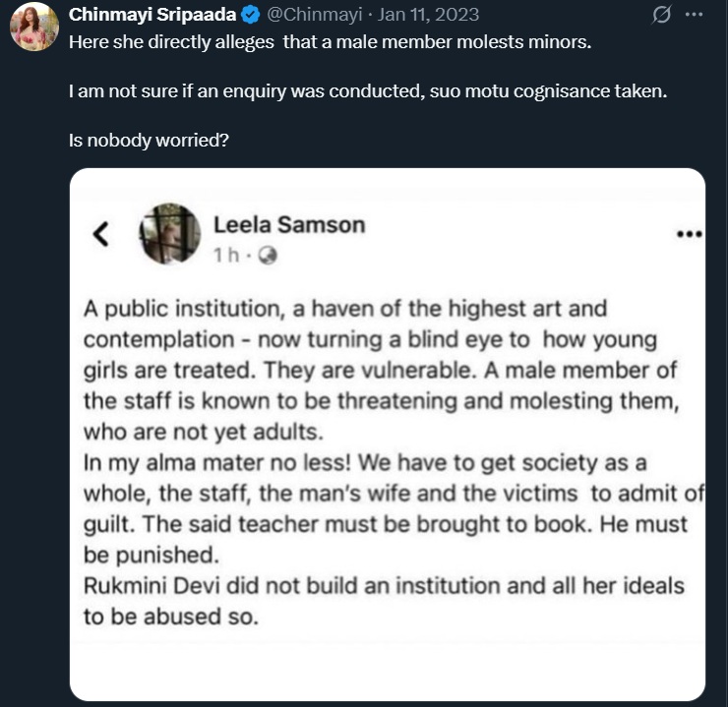
Task: Click the 1h post time label
Action: click(x=225, y=255)
